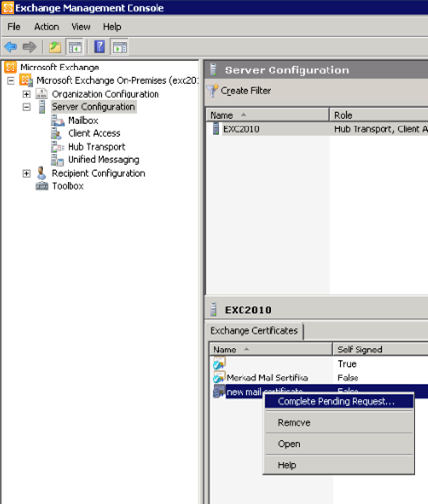428x504 pixels.
Task: Choose Help from the context menu
Action: [339, 465]
